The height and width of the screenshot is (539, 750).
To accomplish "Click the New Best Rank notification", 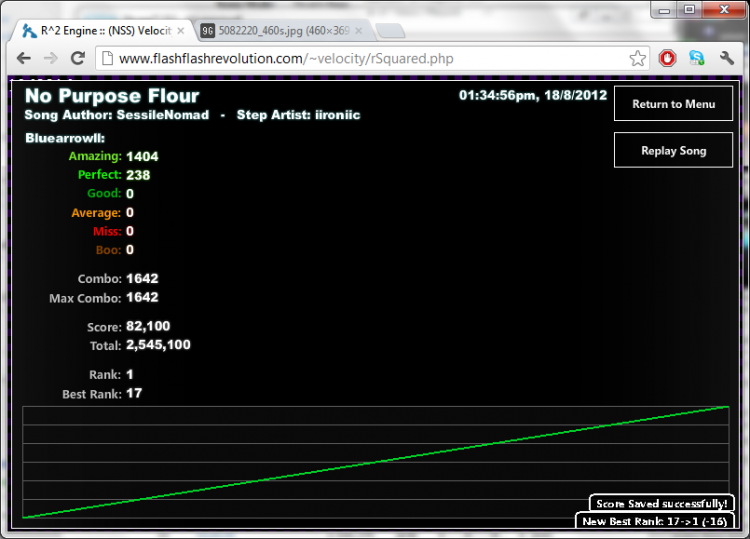I will click(655, 521).
